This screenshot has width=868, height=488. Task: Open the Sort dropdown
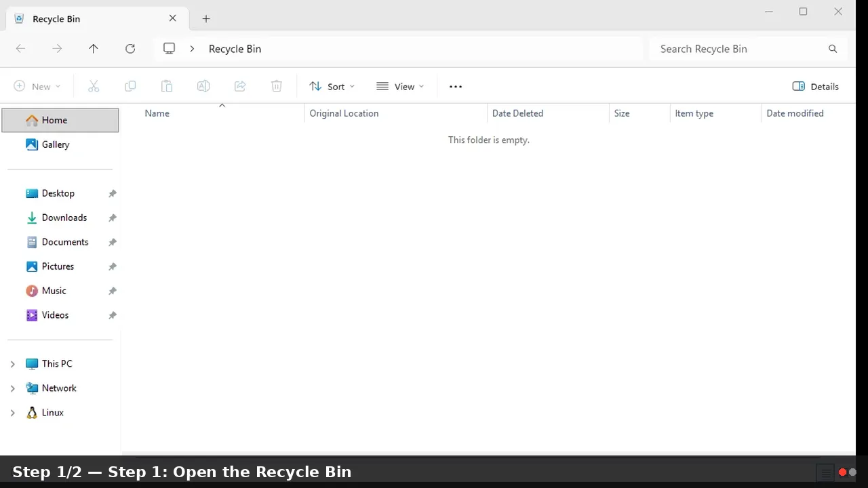(332, 87)
